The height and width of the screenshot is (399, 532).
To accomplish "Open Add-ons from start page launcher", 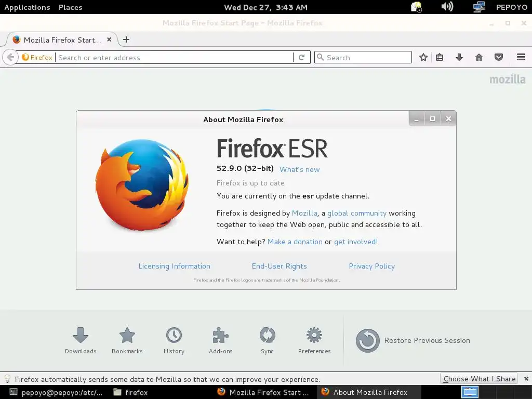I will [220, 341].
